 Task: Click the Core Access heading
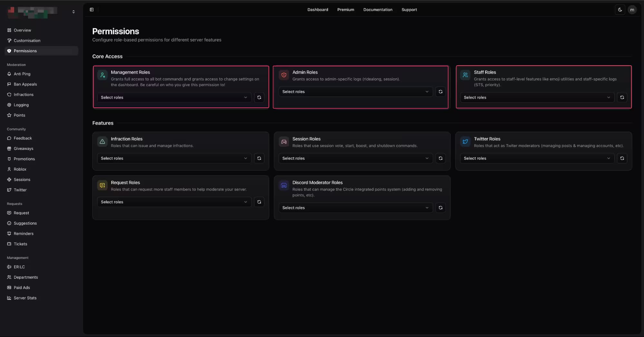coord(107,56)
